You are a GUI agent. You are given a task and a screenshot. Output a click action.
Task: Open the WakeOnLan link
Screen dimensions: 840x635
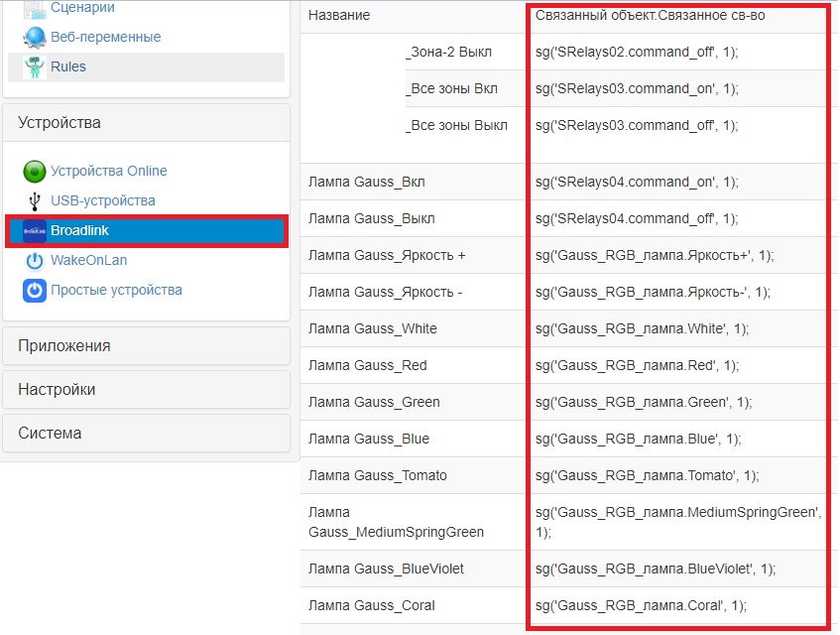pos(88,261)
